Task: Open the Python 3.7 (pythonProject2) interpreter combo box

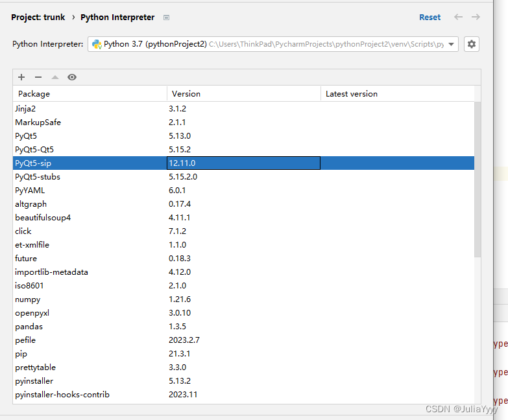Action: (x=272, y=44)
